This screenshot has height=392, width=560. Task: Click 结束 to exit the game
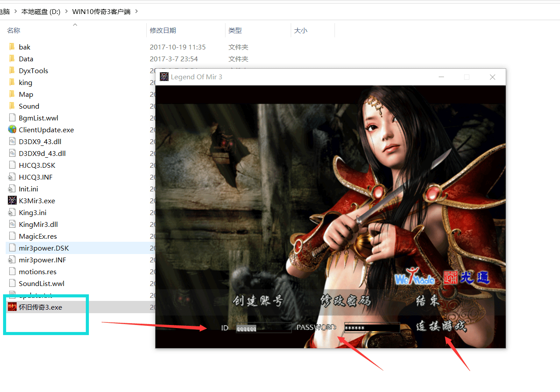(428, 301)
